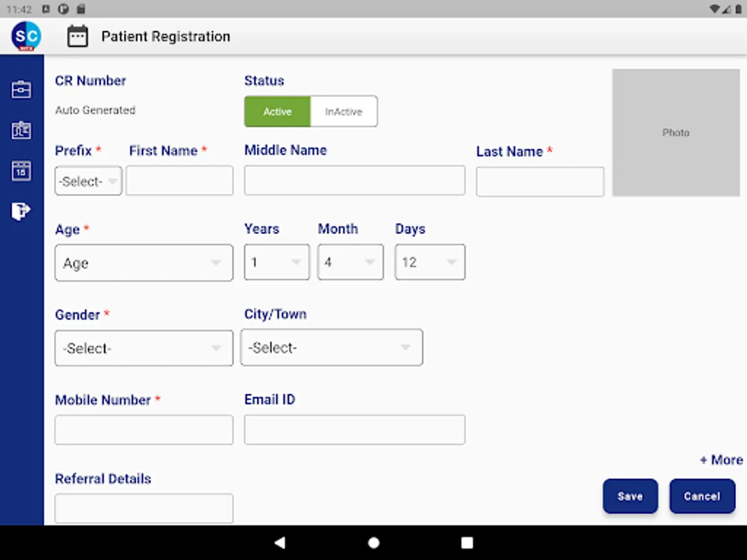Focus the Mobile Number field
This screenshot has width=747, height=560.
[x=144, y=430]
